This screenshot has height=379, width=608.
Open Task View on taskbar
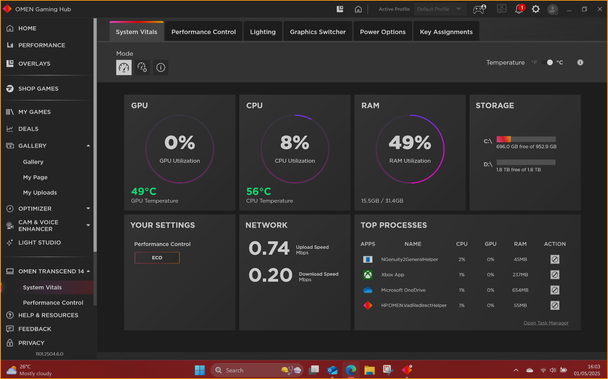314,370
